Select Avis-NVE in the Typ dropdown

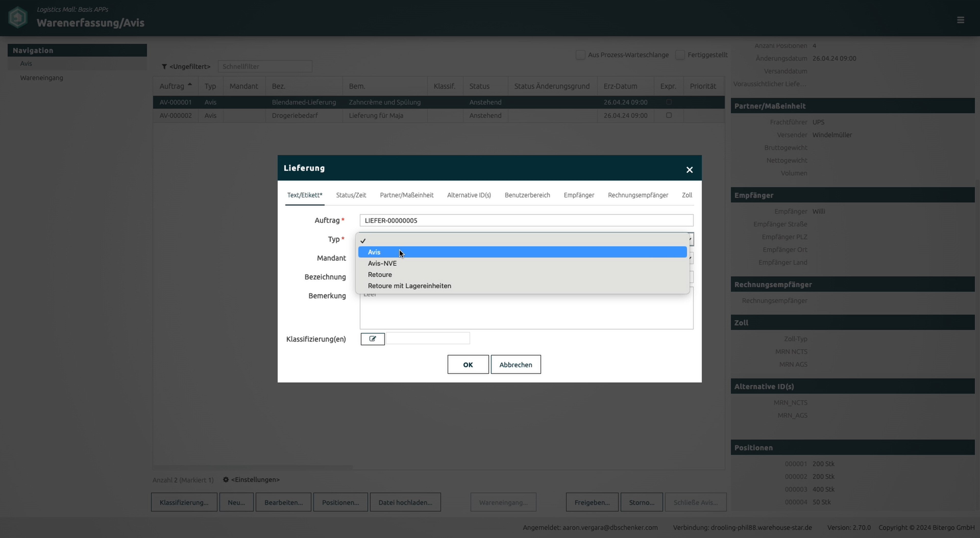[x=522, y=263]
